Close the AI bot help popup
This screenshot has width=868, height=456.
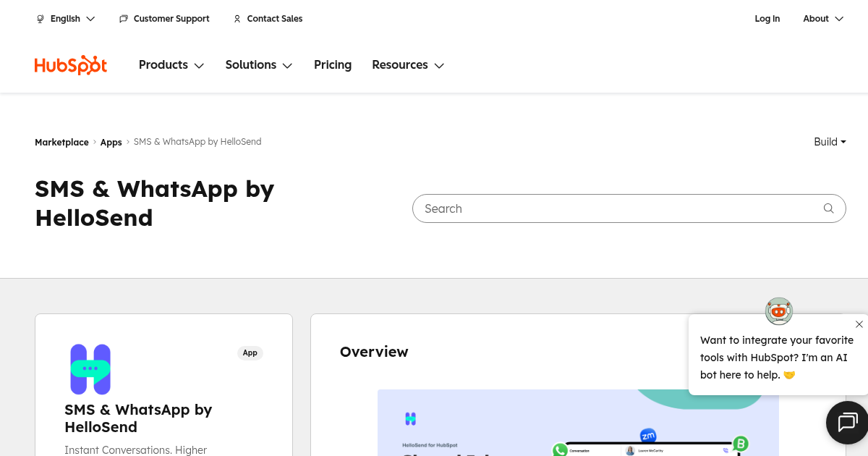[x=859, y=324]
